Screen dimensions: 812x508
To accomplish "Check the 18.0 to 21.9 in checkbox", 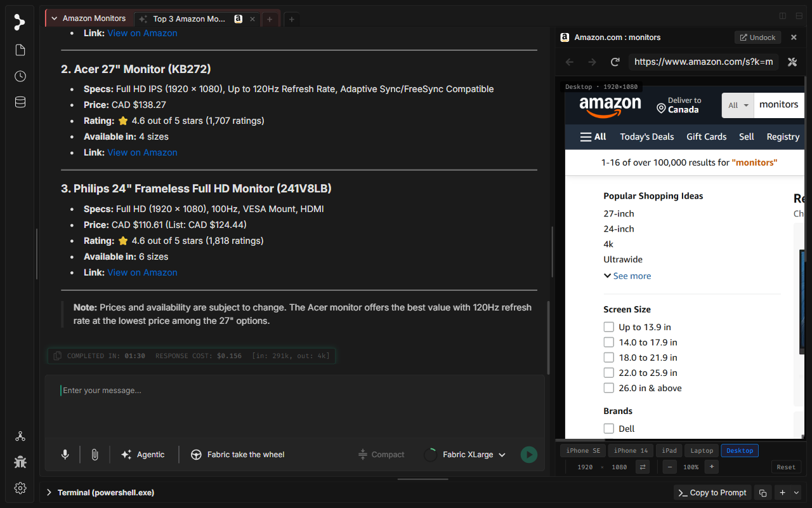I will [609, 358].
